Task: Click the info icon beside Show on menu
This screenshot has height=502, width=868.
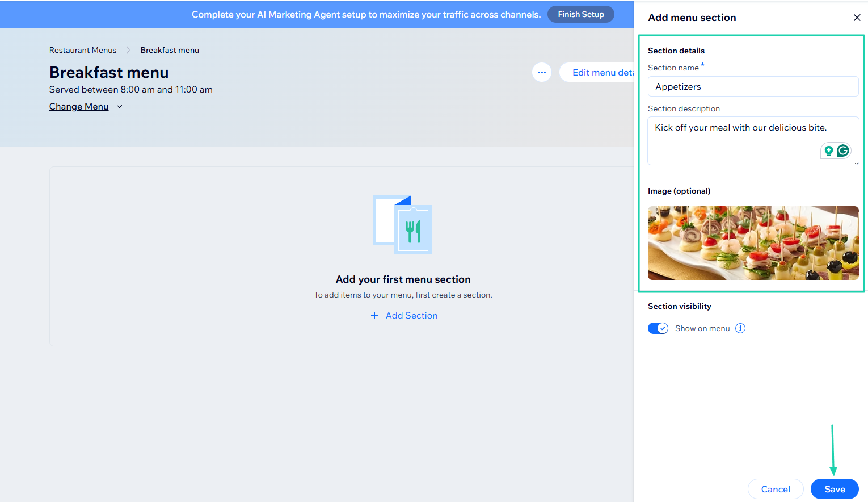Action: click(740, 328)
